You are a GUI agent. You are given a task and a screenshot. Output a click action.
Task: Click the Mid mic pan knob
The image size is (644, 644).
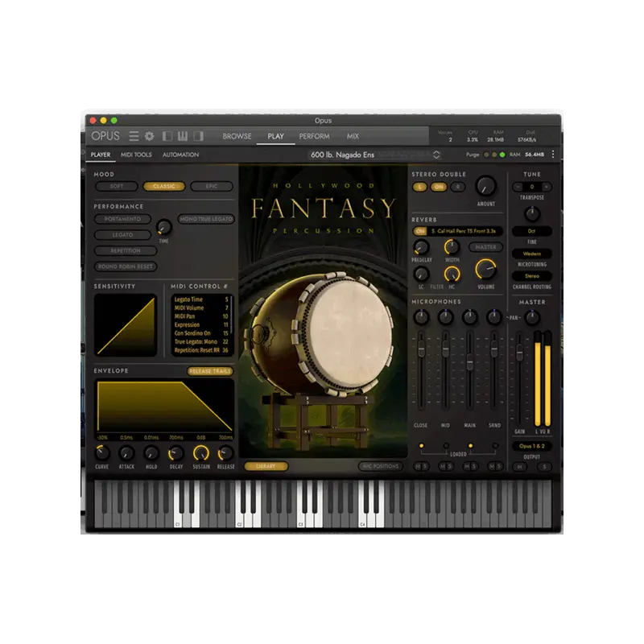coord(445,317)
